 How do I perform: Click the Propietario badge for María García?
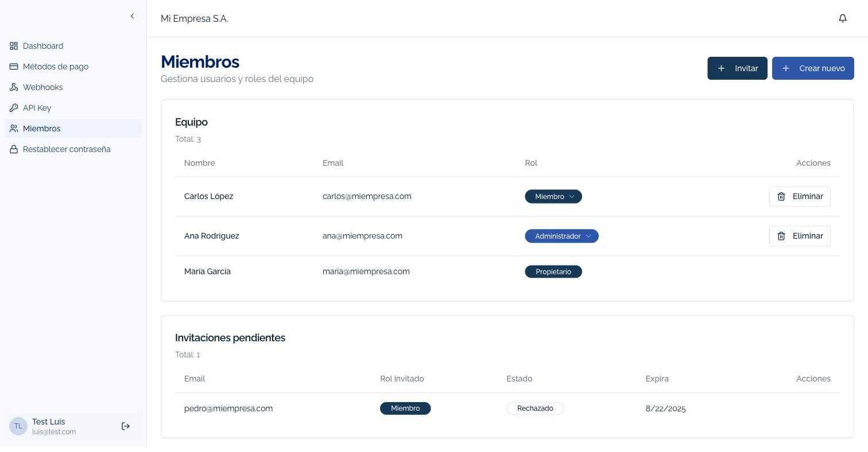(553, 271)
